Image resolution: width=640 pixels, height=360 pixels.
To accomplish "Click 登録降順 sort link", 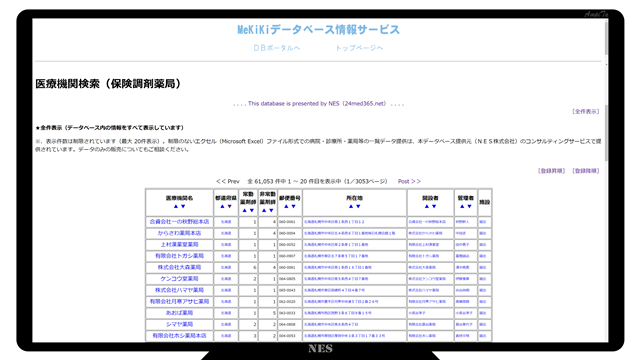I will (x=586, y=171).
